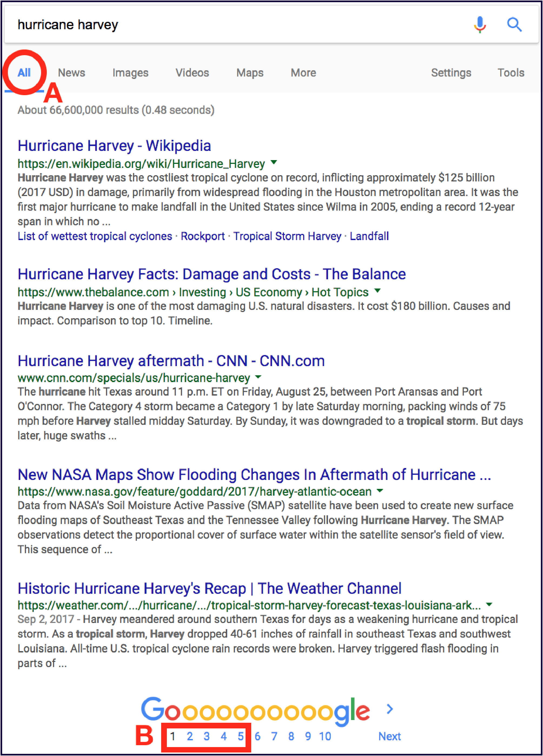Image resolution: width=543 pixels, height=756 pixels.
Task: Click the Next page link
Action: [389, 736]
